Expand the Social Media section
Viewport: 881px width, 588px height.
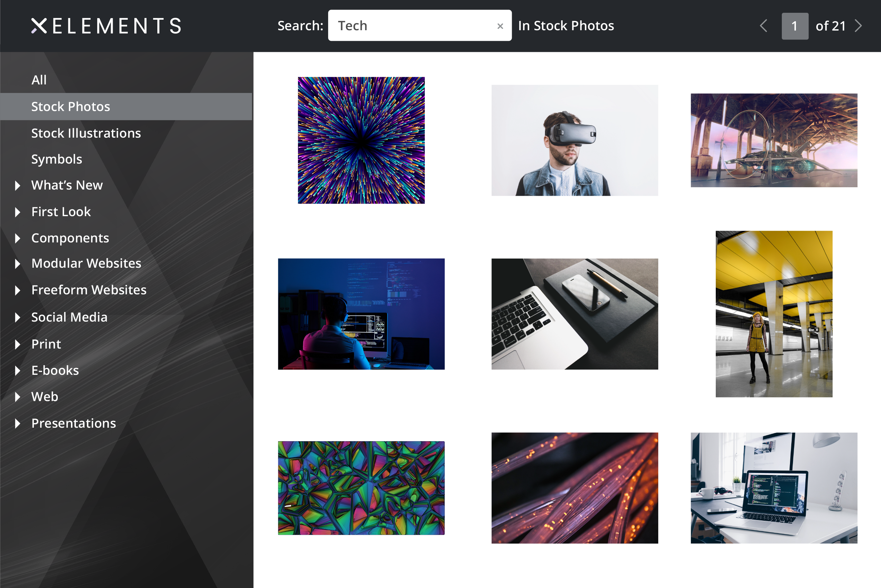(69, 317)
